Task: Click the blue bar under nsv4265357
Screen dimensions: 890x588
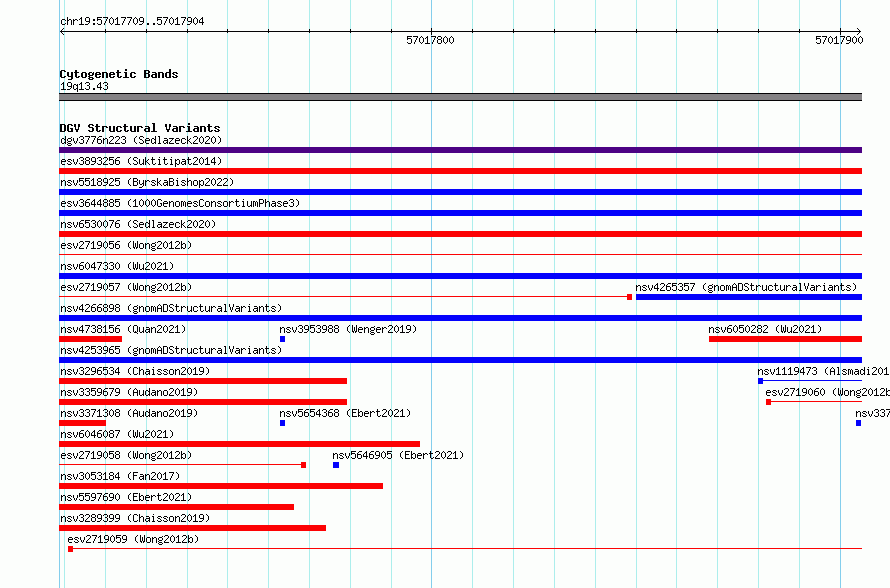Action: click(x=749, y=297)
